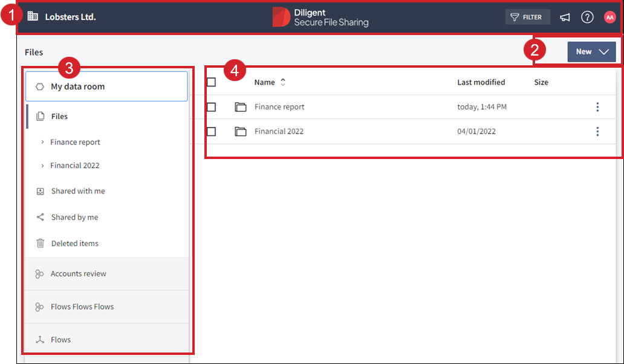
Task: Click the organization building icon
Action: [33, 17]
